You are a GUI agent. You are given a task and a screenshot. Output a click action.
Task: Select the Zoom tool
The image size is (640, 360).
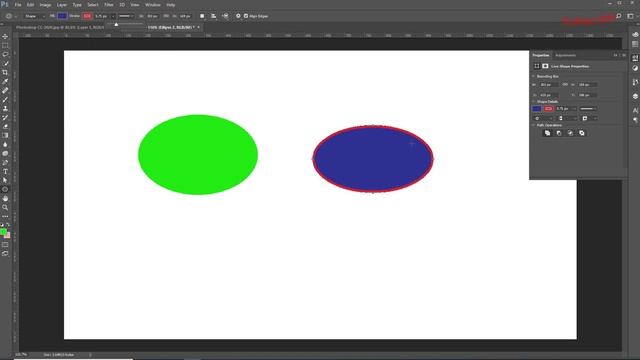pos(5,207)
